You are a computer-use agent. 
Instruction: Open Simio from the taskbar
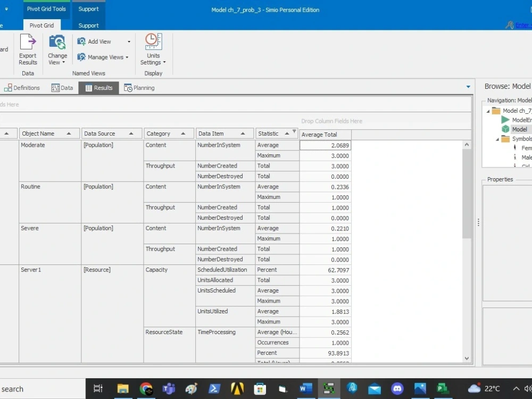coord(328,389)
